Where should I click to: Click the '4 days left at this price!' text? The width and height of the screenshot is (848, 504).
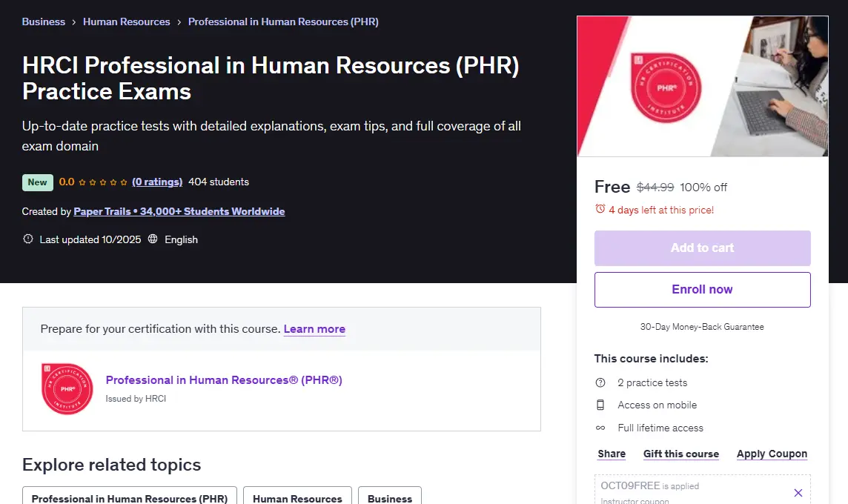661,210
